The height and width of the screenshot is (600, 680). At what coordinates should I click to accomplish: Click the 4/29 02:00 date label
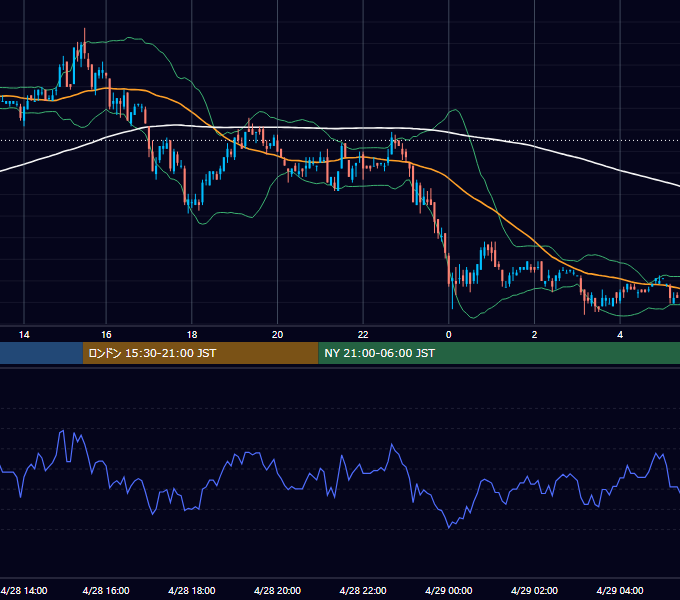534,590
